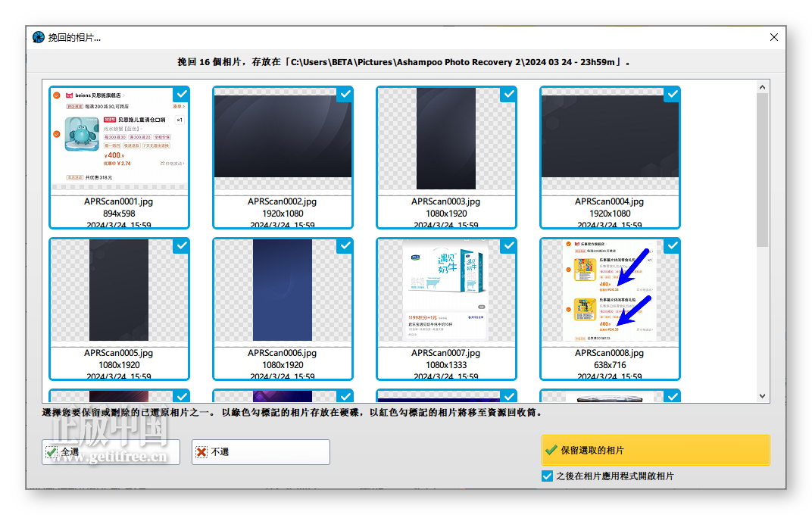Click the 全選 select-all button

(x=111, y=452)
